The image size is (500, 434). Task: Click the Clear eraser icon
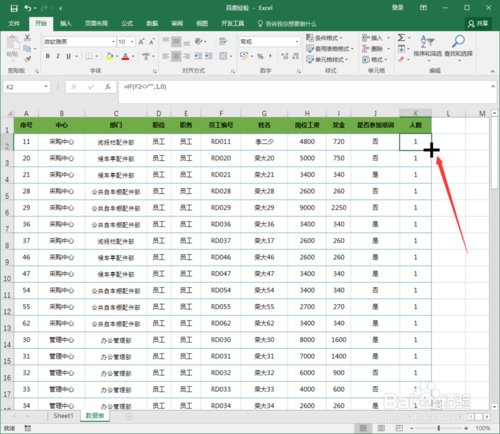click(401, 59)
